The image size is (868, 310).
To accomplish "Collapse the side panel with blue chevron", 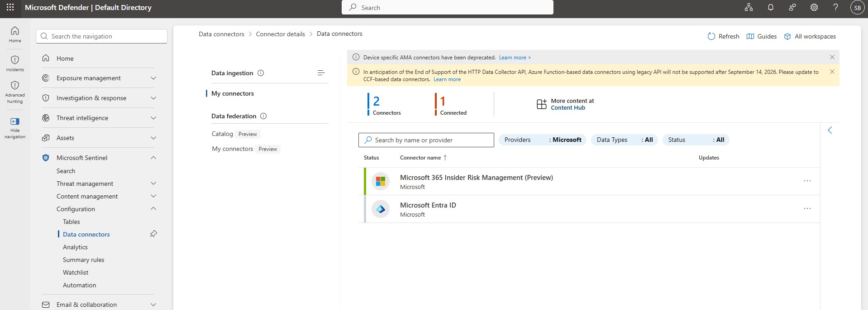I will (x=830, y=130).
